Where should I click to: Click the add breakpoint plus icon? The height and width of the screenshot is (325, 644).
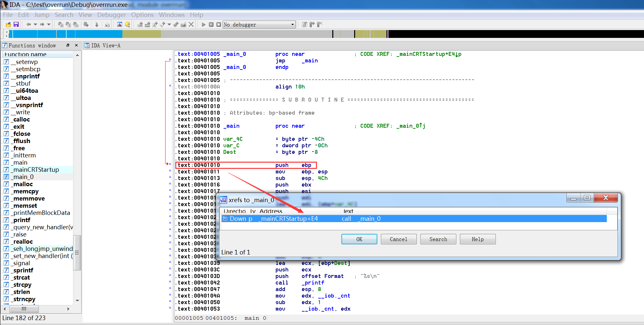pyautogui.click(x=312, y=24)
